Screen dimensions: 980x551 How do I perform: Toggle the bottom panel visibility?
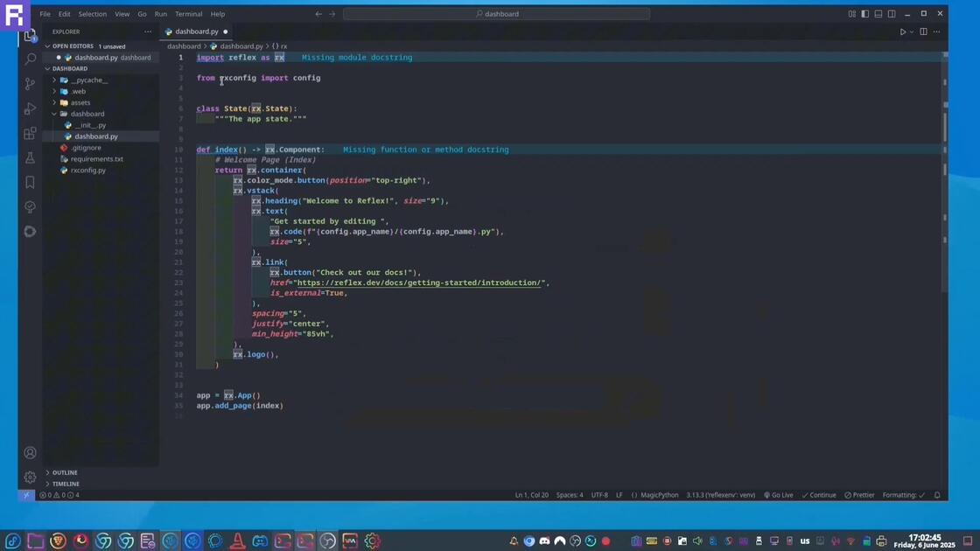pyautogui.click(x=878, y=14)
